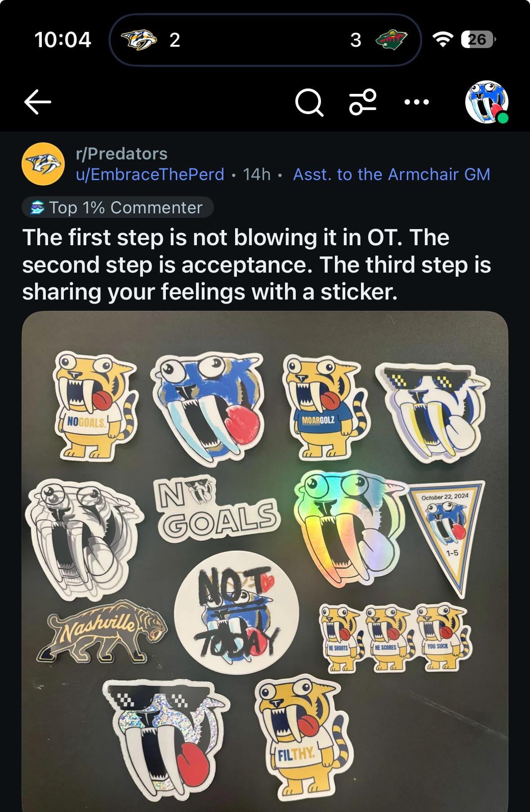This screenshot has height=812, width=530.
Task: Open the sort and filter sliders icon
Action: coord(363,102)
